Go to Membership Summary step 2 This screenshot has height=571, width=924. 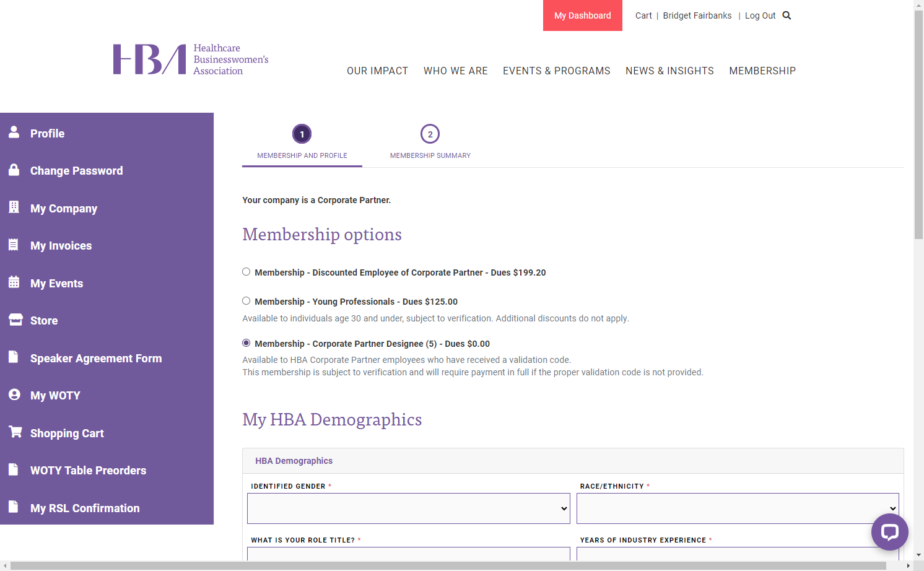[430, 144]
